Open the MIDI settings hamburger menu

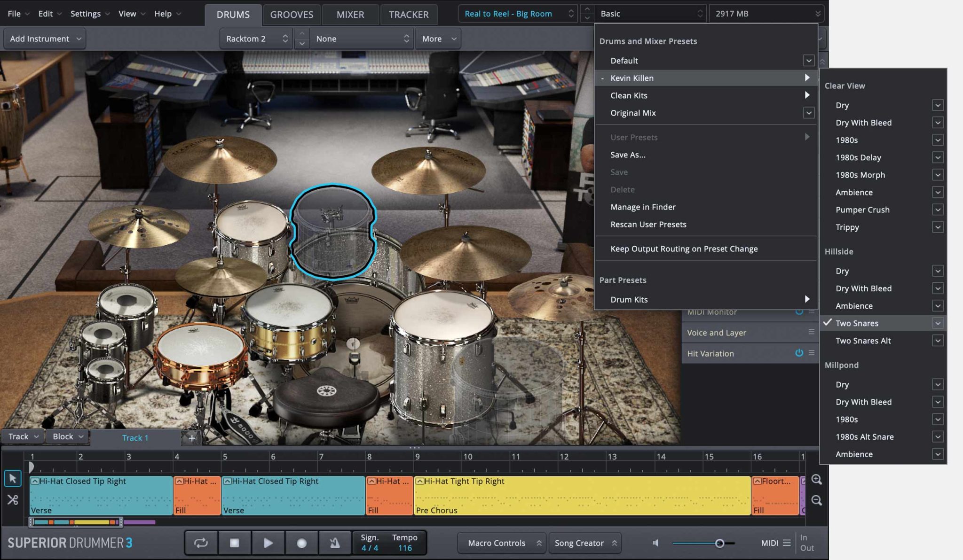(x=787, y=543)
